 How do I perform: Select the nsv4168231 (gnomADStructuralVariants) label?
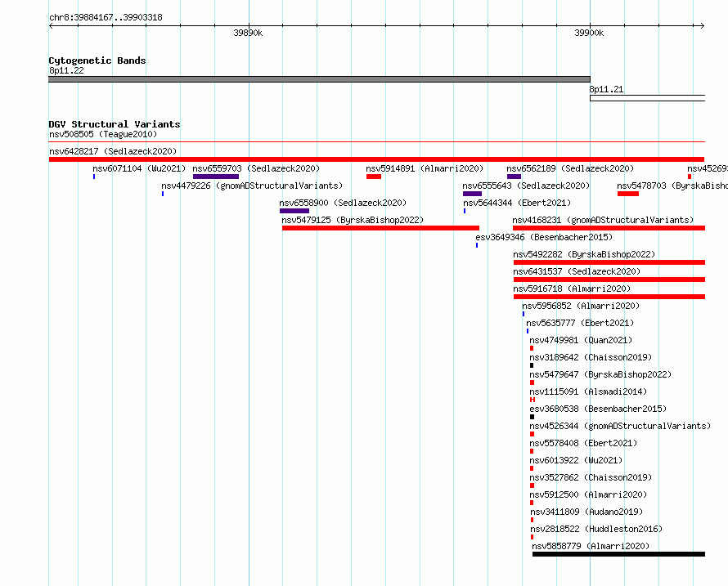click(x=603, y=220)
